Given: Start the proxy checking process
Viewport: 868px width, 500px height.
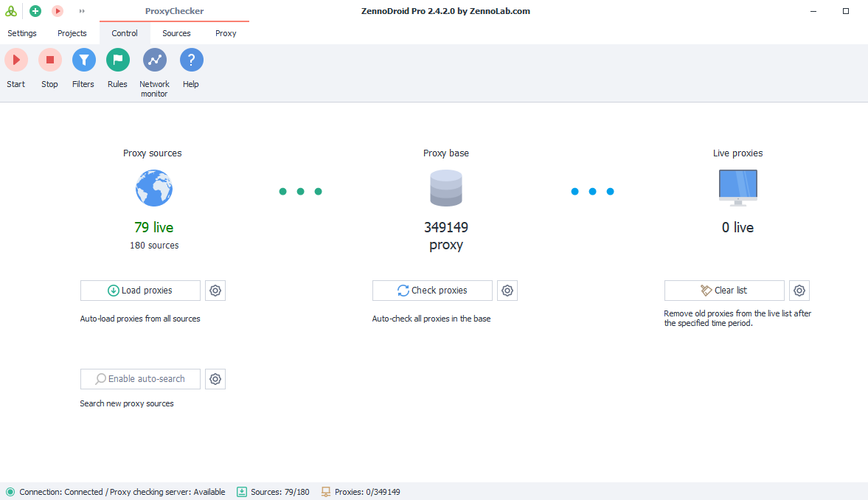Looking at the screenshot, I should coord(15,60).
